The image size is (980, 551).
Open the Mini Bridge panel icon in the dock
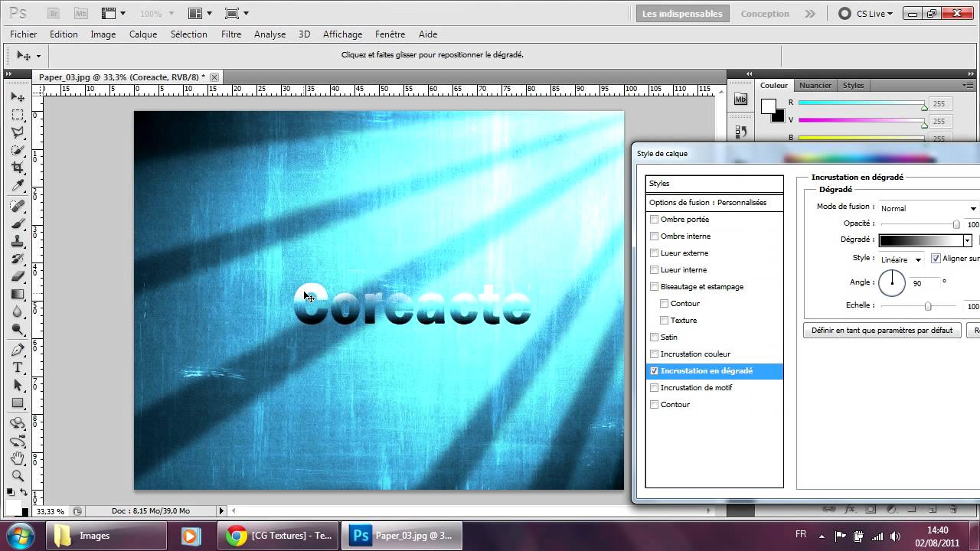[x=740, y=99]
